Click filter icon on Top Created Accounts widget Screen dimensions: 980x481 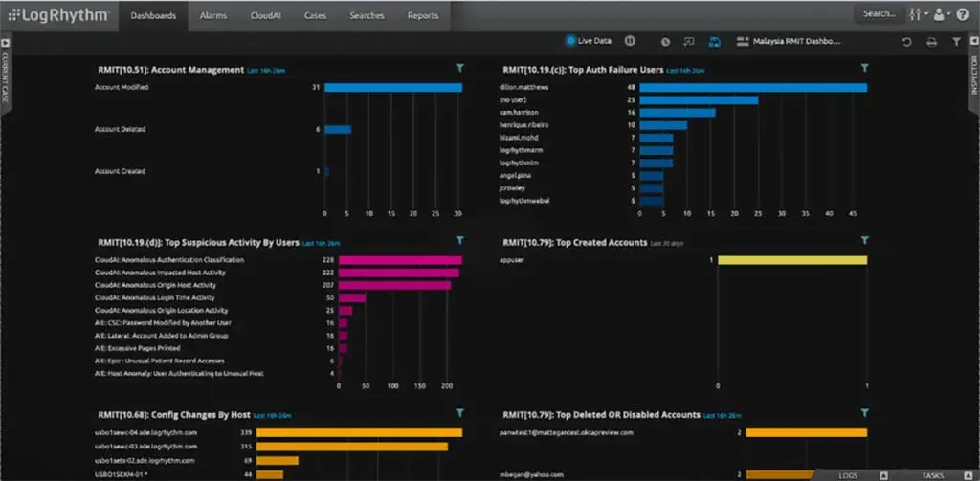pos(865,241)
